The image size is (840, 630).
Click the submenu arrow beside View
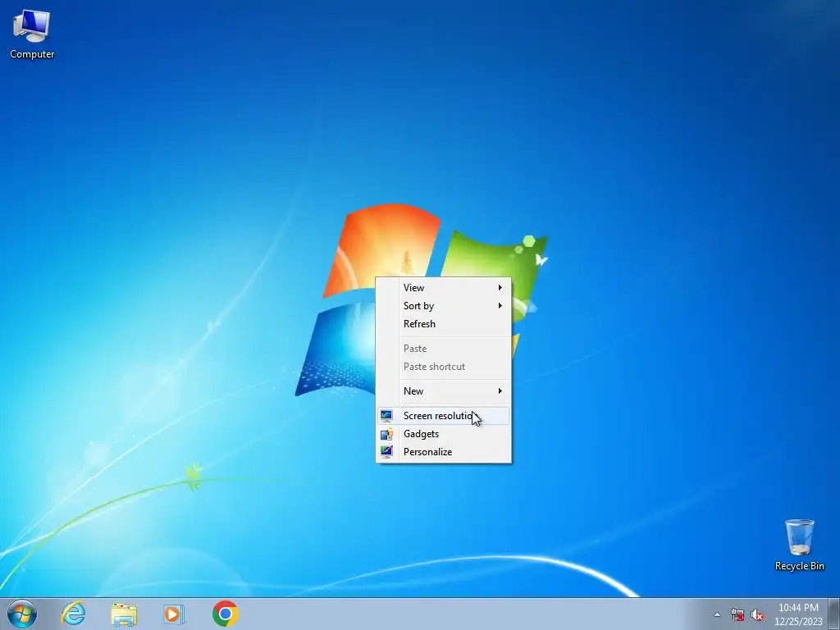click(x=500, y=288)
